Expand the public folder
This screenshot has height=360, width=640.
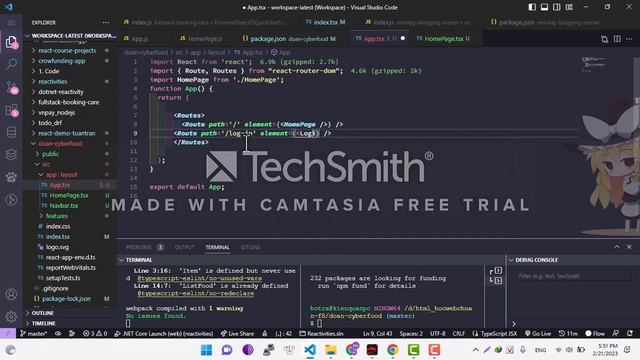point(50,154)
